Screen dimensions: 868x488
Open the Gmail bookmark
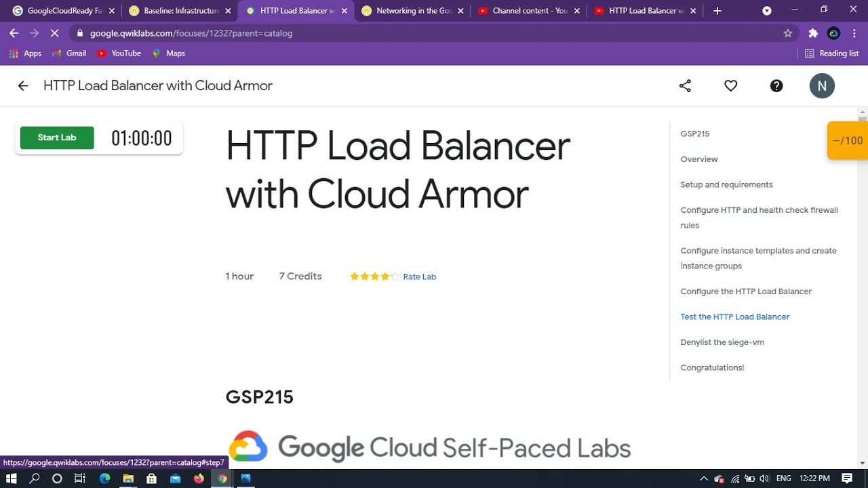point(68,54)
